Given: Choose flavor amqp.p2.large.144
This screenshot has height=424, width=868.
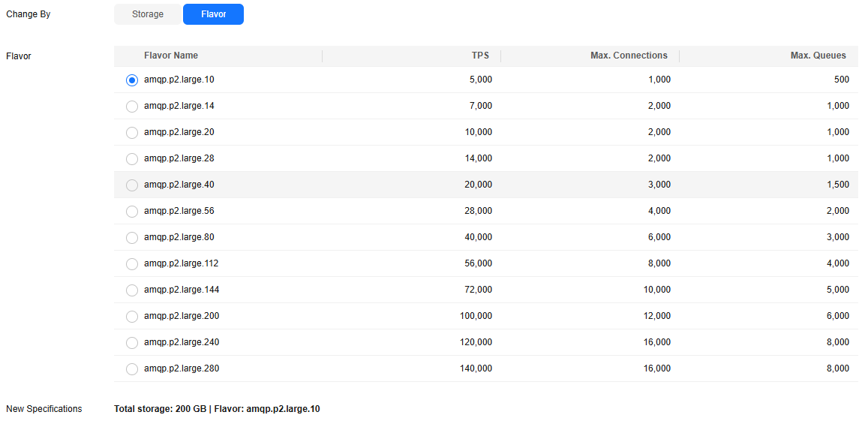Looking at the screenshot, I should pos(132,290).
